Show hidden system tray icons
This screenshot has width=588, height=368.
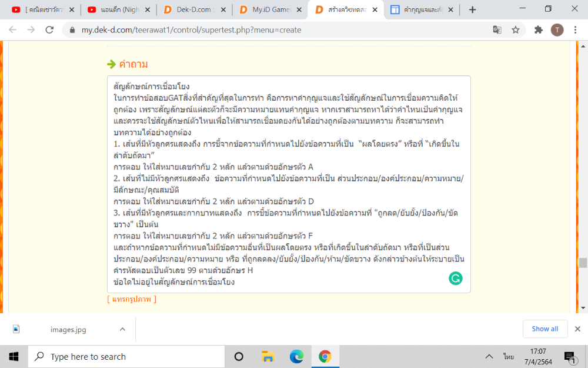(489, 356)
